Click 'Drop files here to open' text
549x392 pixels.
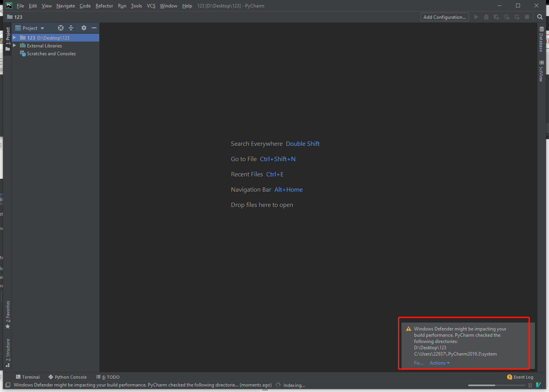coord(262,205)
